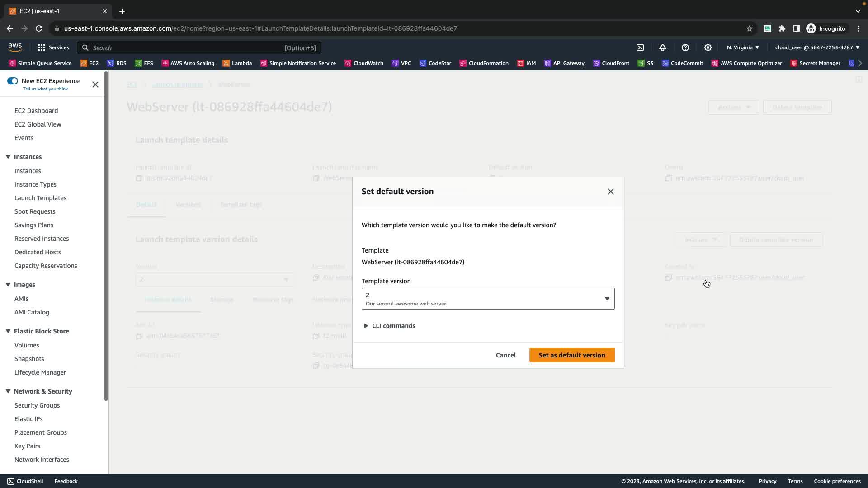Collapse the Elastic Block Store section

pyautogui.click(x=8, y=331)
